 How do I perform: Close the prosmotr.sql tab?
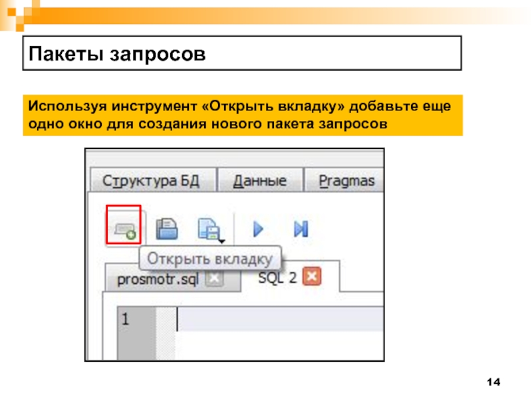pos(215,279)
